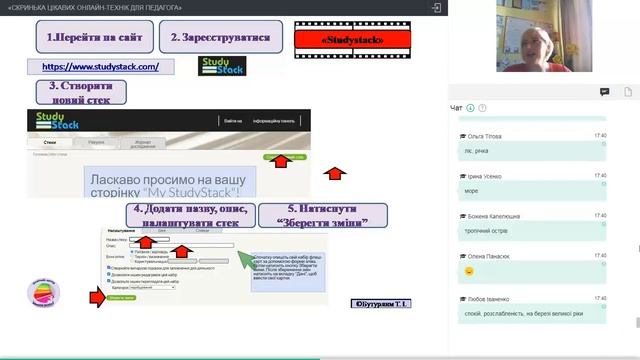Screen dimensions: 640x360
Task: Click the small circle on Любов Іваненко's message
Action: point(604,307)
